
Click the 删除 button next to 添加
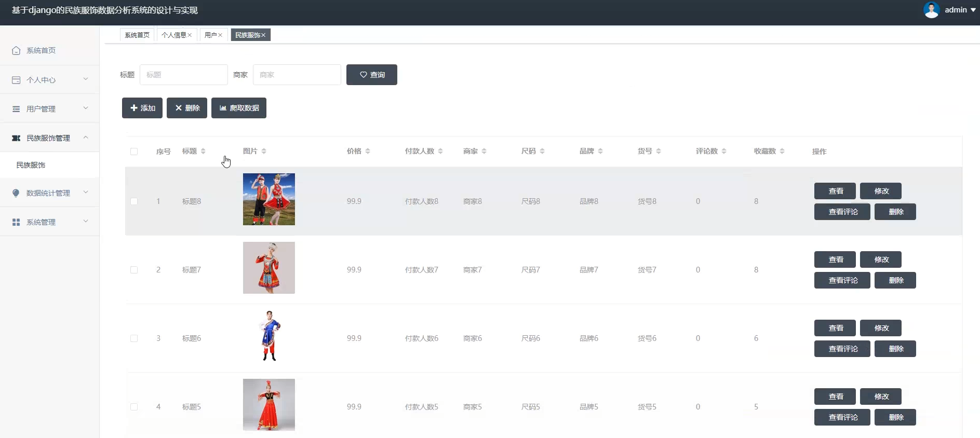tap(187, 108)
